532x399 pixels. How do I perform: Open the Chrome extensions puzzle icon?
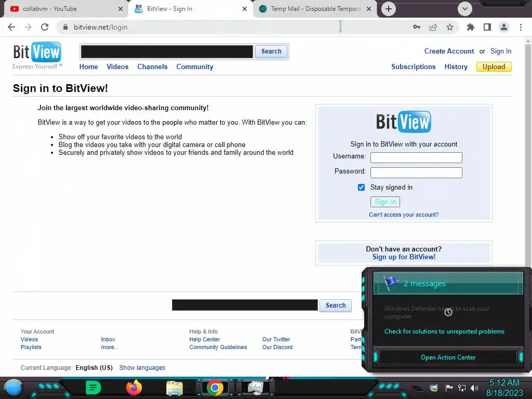tap(471, 27)
